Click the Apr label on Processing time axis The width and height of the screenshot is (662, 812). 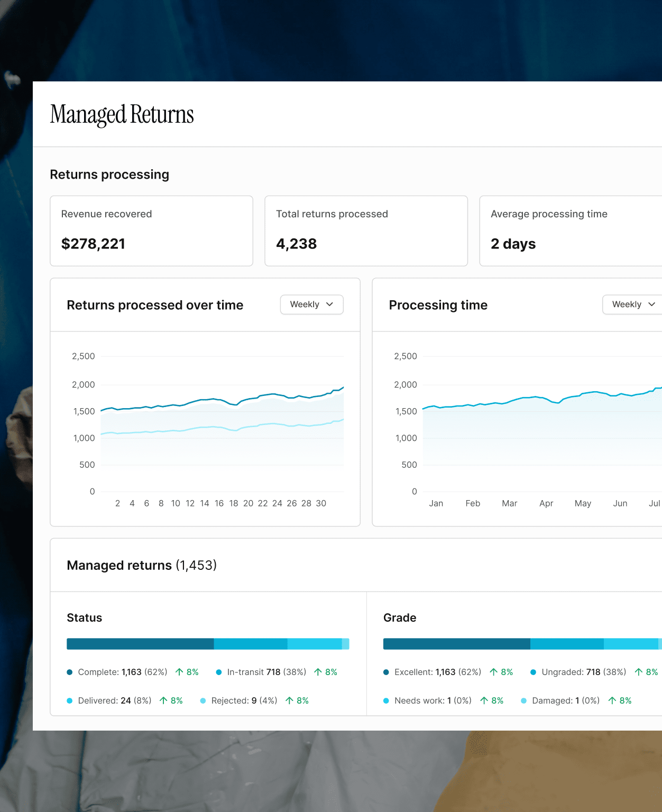coord(546,503)
